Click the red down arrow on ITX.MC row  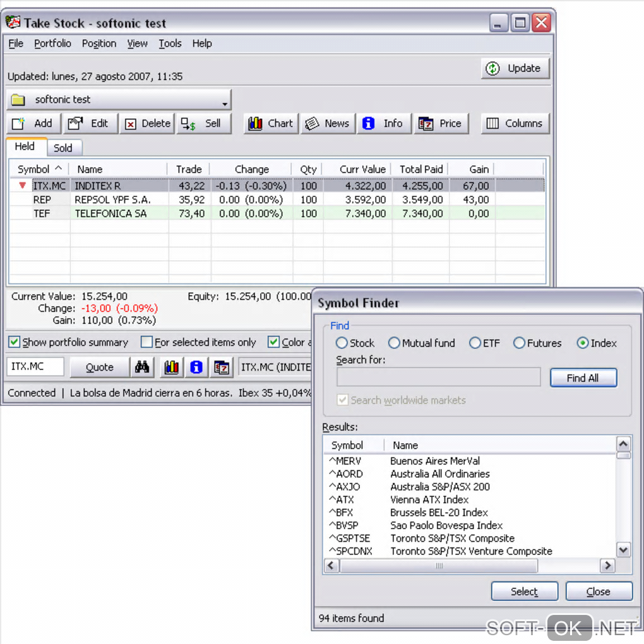point(23,186)
